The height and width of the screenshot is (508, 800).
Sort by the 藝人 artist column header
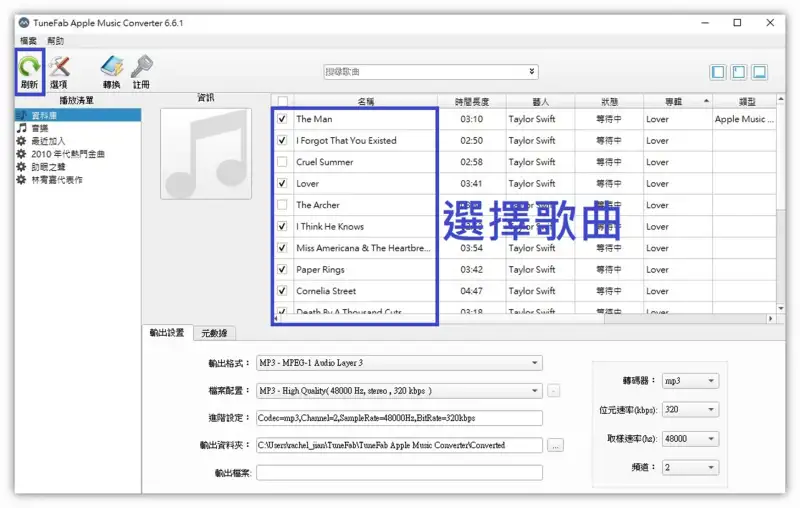coord(541,101)
